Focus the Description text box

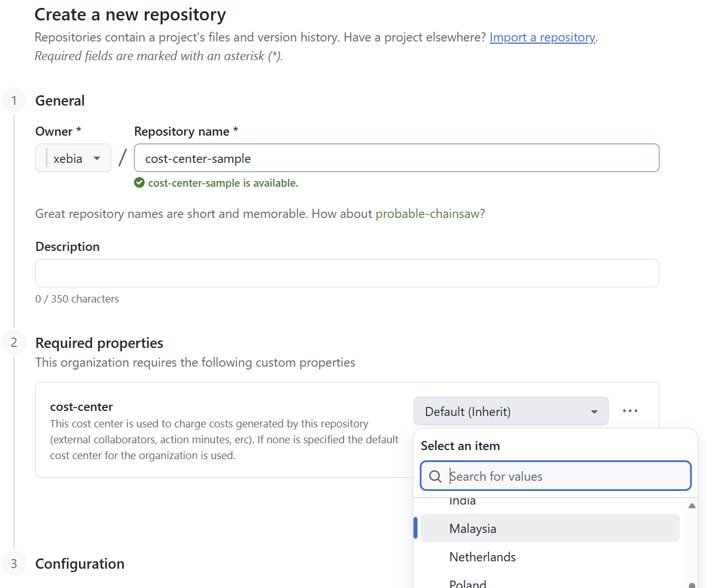[x=347, y=273]
